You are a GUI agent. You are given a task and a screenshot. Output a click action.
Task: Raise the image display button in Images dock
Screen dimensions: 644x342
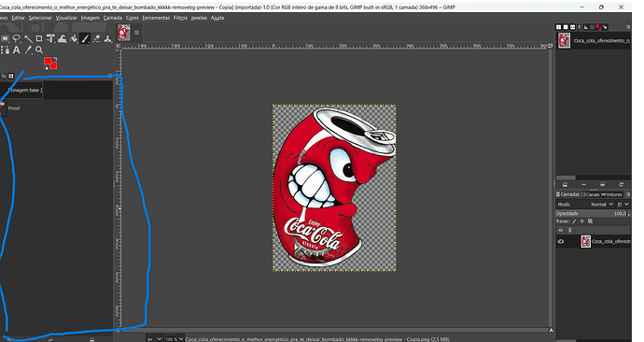coord(565,185)
